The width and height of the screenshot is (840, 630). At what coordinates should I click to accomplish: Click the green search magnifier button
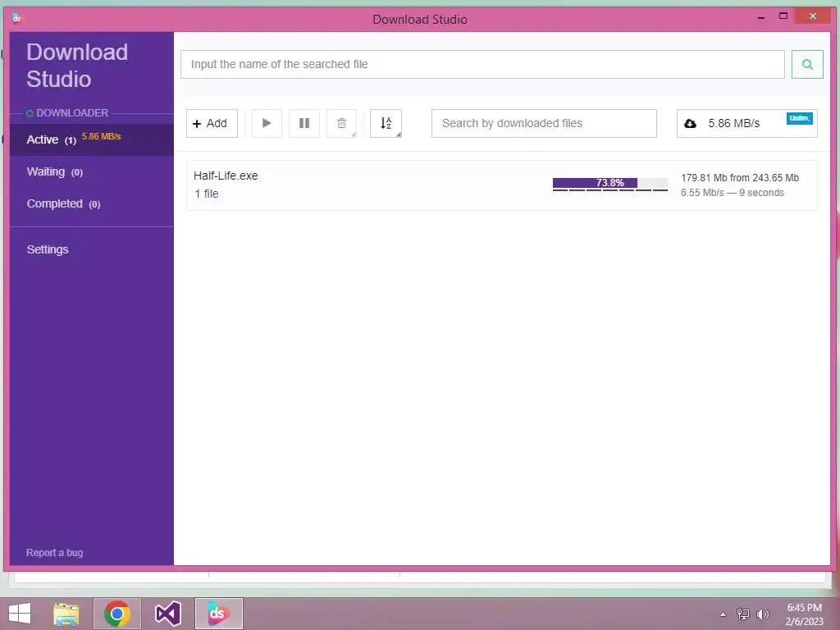[807, 64]
